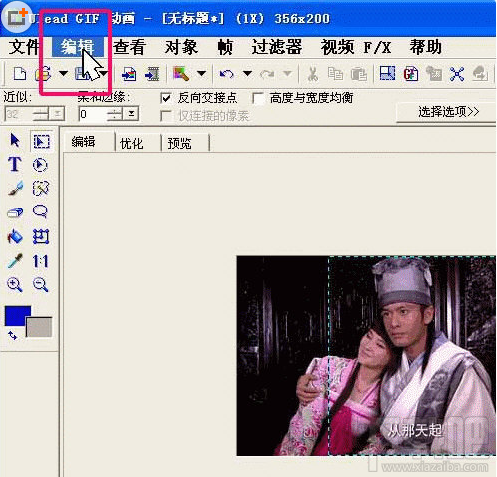Viewport: 497px width, 477px height.
Task: Click the canvas size grid icon
Action: tap(387, 73)
